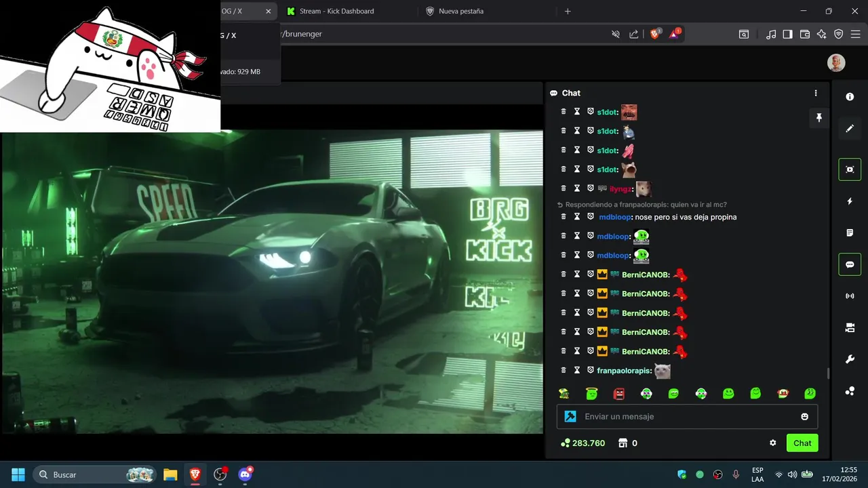Open the lightning bolt quick actions icon
Screen dimensions: 868x488
coord(850,201)
